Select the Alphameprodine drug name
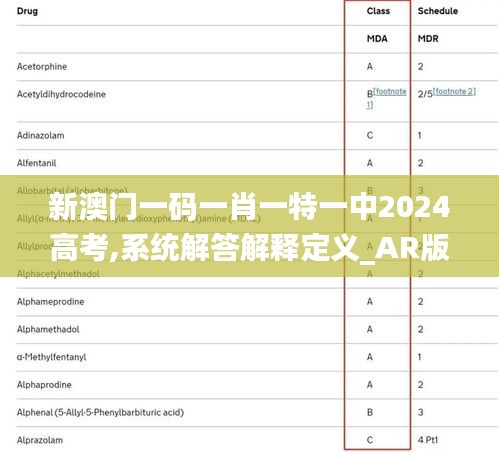The image size is (499, 452). click(51, 302)
